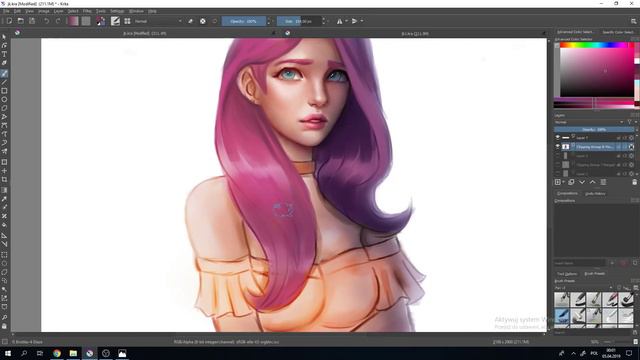
Task: Open the brush editor settings
Action: pyautogui.click(x=116, y=21)
